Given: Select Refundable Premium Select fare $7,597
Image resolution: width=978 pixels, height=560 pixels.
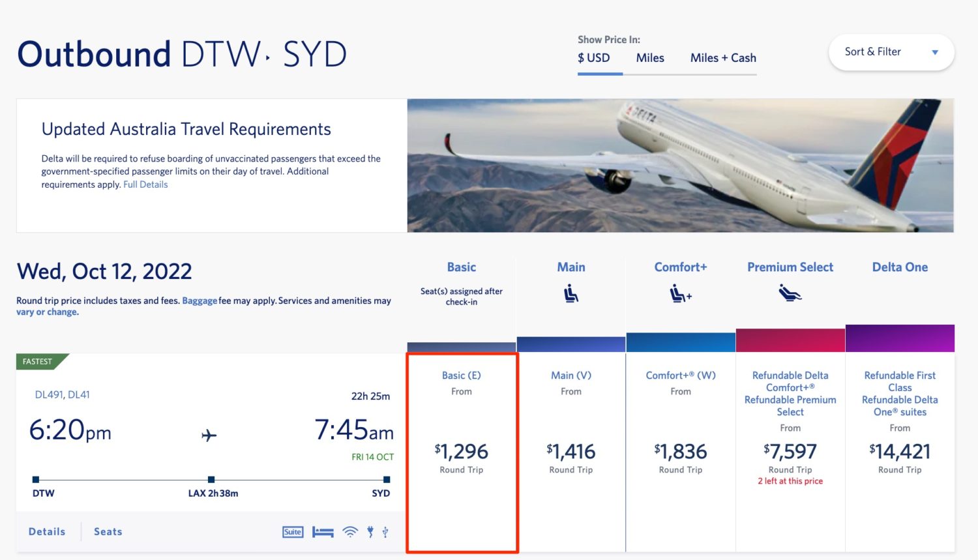Looking at the screenshot, I should click(x=790, y=452).
